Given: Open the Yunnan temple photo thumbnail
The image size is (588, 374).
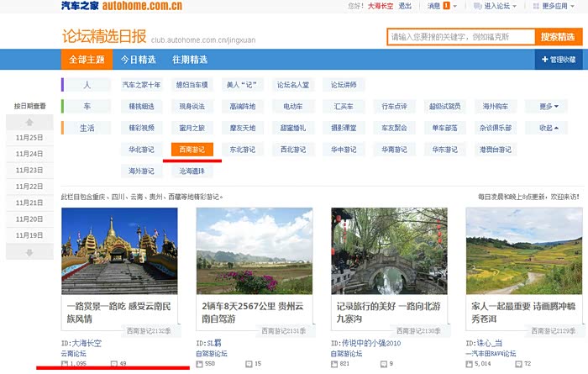Looking at the screenshot, I should (119, 250).
